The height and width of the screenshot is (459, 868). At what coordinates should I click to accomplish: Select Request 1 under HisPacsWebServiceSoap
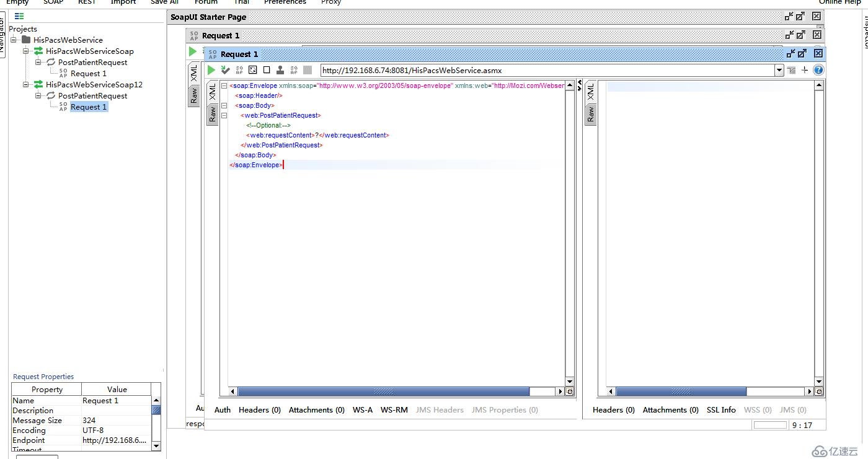click(x=89, y=73)
